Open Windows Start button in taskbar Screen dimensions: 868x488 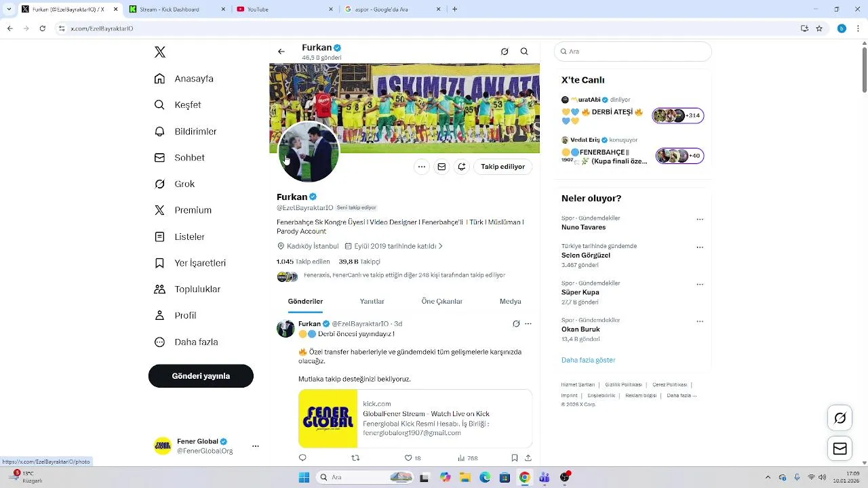click(x=304, y=477)
